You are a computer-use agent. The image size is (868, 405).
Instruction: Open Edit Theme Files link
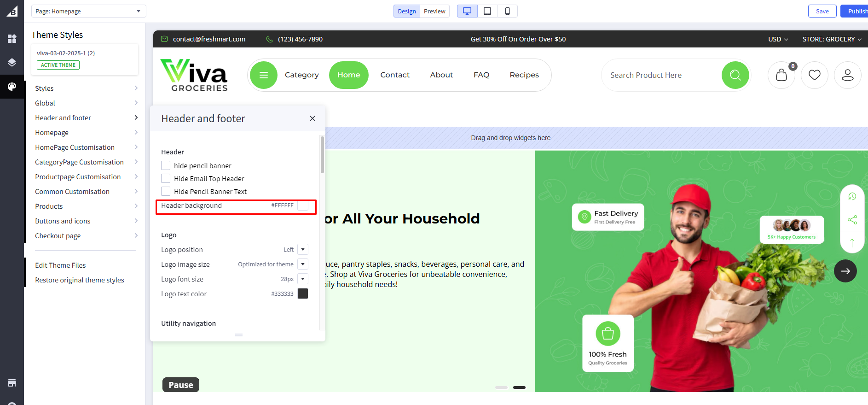[60, 265]
